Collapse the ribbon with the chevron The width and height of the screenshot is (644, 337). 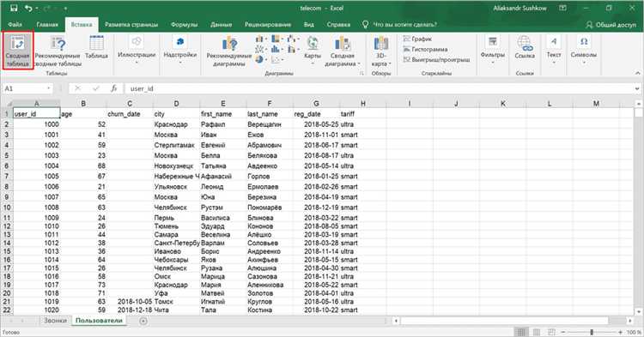637,73
